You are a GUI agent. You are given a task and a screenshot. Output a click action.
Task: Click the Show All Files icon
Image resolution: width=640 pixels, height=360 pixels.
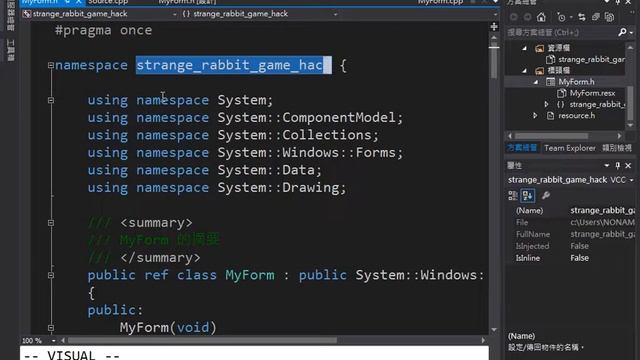[609, 17]
